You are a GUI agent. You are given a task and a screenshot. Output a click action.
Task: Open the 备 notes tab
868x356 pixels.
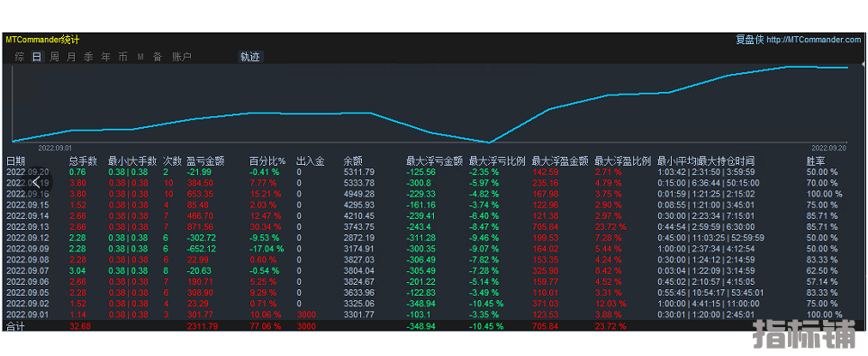(158, 57)
